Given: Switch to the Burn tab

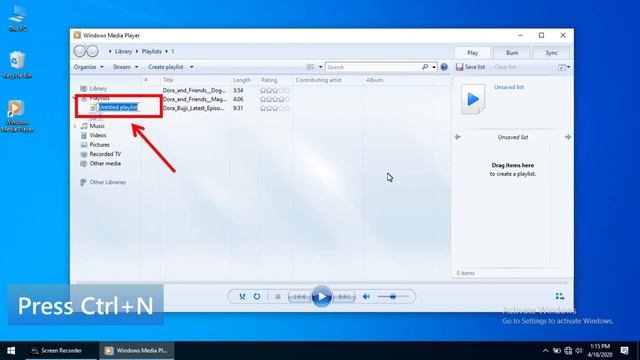Looking at the screenshot, I should 512,53.
